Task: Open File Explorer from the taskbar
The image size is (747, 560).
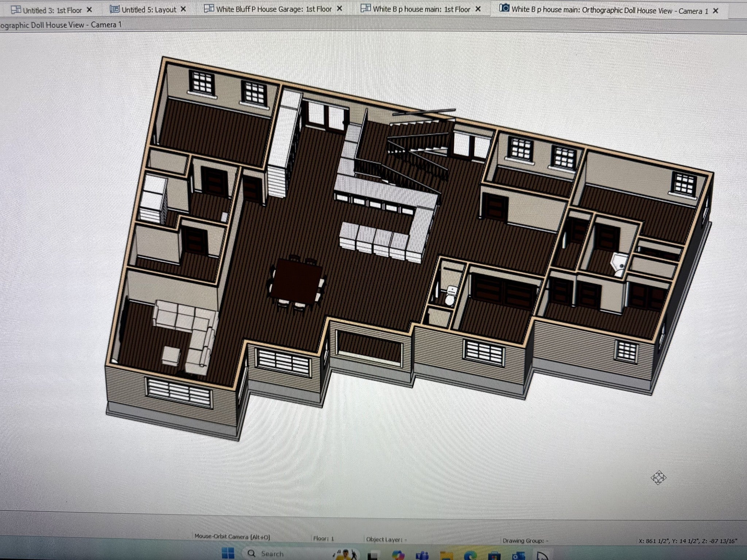Action: coord(446,556)
